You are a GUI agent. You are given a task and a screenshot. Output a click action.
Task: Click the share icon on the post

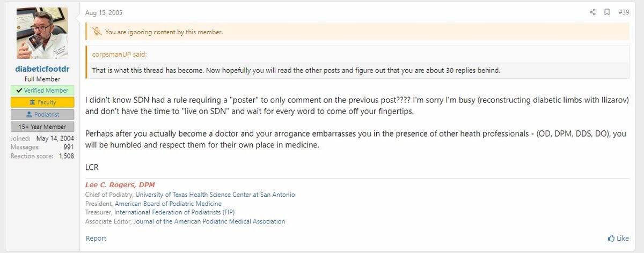coord(592,12)
